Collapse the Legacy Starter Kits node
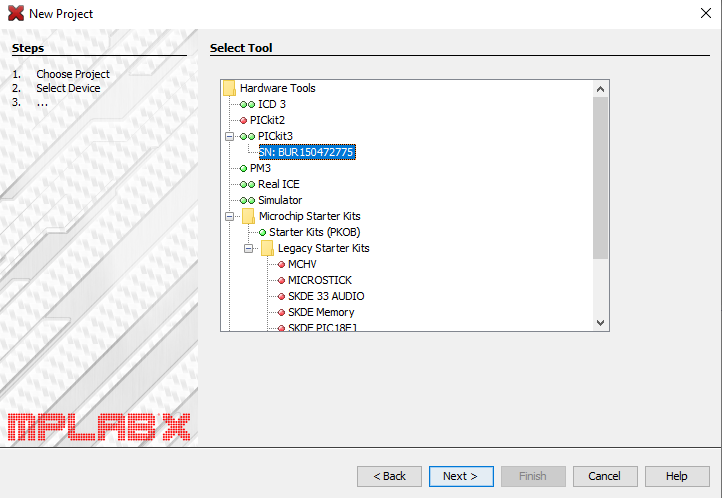The height and width of the screenshot is (498, 722). pyautogui.click(x=249, y=248)
